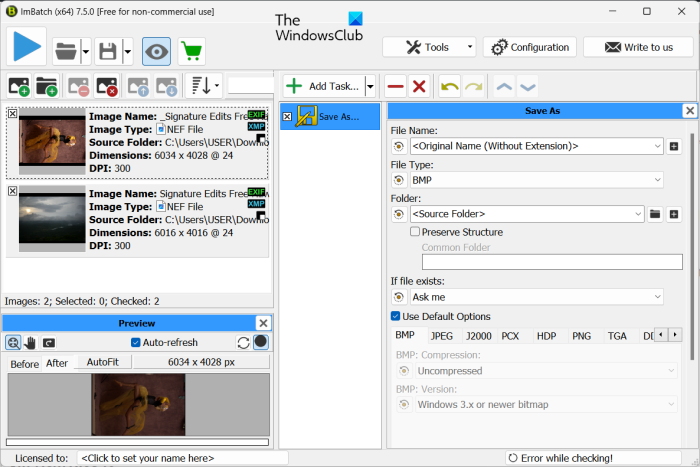700x467 pixels.
Task: Undo the last task change
Action: point(449,86)
